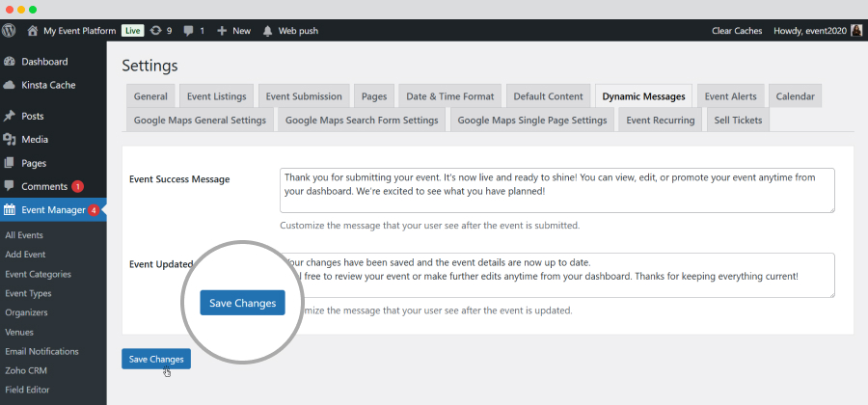Click the home icon for My Event Platform

pos(33,31)
